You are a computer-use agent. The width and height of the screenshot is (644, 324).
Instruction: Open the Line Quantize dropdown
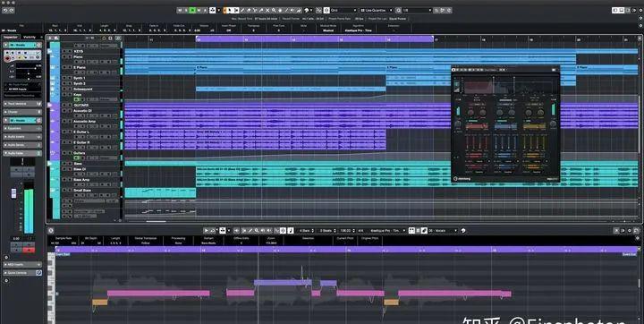coord(377,10)
